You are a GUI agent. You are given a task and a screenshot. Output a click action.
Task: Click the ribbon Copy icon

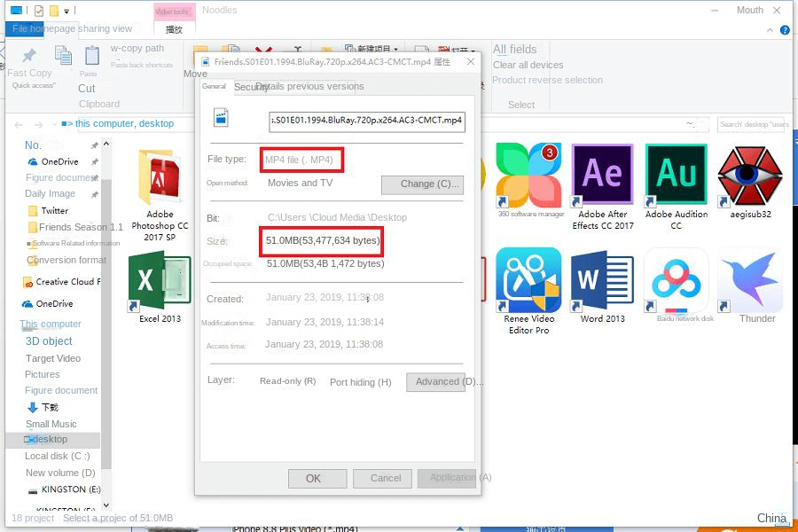pyautogui.click(x=63, y=56)
